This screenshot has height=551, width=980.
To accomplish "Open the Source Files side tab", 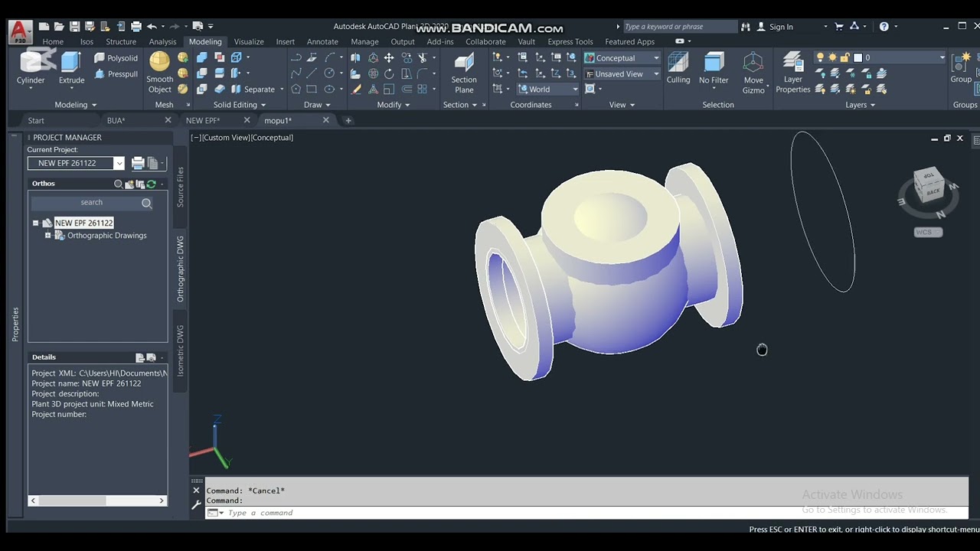I will coord(181,187).
